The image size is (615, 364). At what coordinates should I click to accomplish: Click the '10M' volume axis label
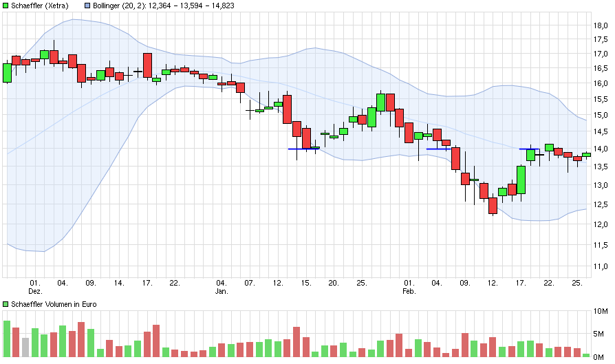(x=601, y=312)
